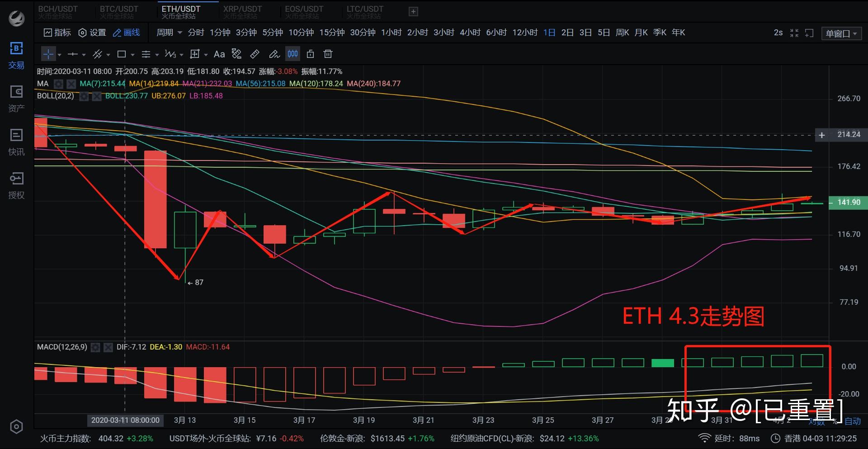
Task: Open the 快讯 news sidebar icon
Action: point(16,140)
